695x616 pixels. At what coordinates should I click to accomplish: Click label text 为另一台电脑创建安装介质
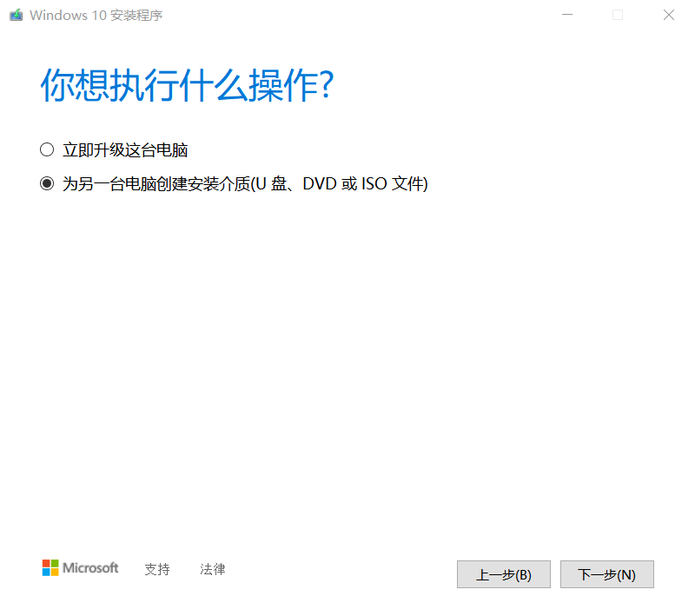point(156,184)
